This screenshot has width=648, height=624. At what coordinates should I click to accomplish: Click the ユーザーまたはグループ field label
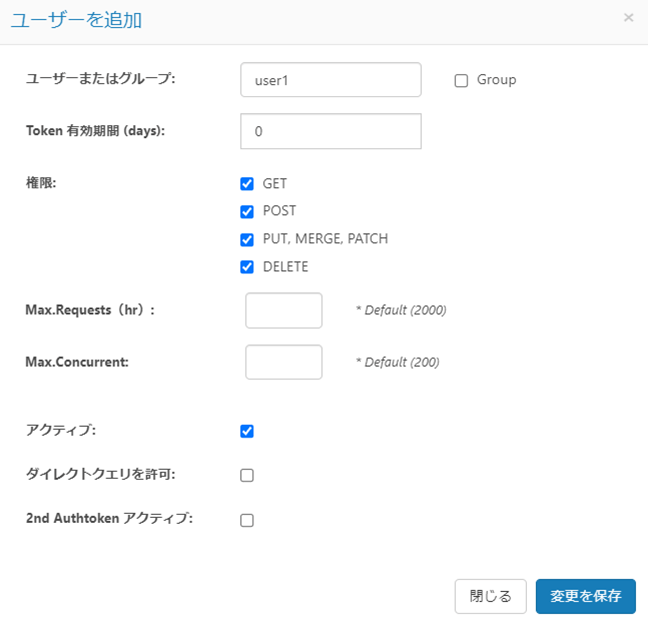click(x=100, y=79)
